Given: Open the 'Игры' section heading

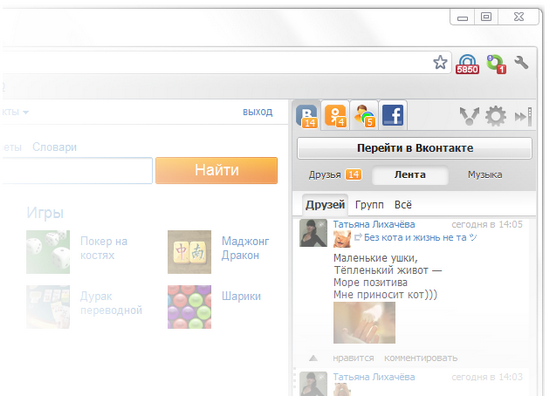Looking at the screenshot, I should [45, 213].
